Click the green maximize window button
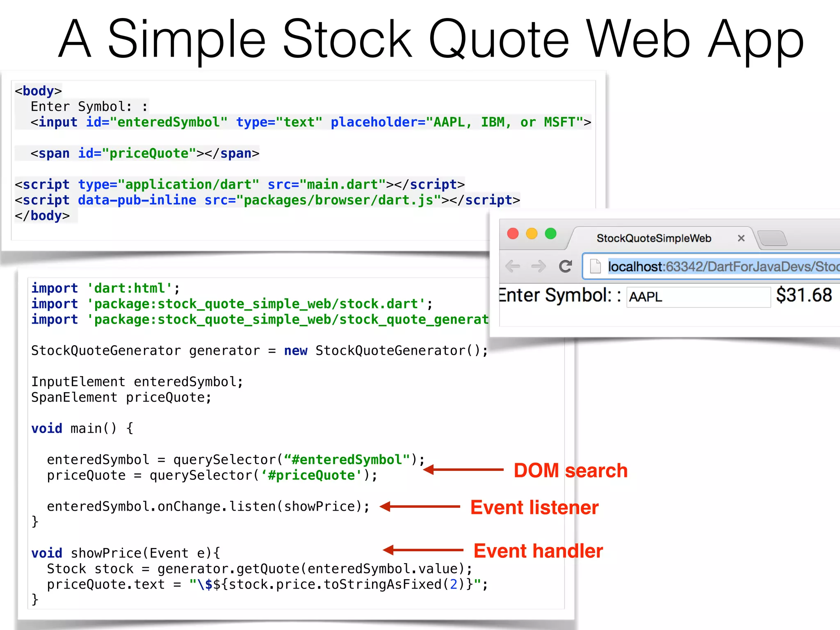 click(x=550, y=234)
